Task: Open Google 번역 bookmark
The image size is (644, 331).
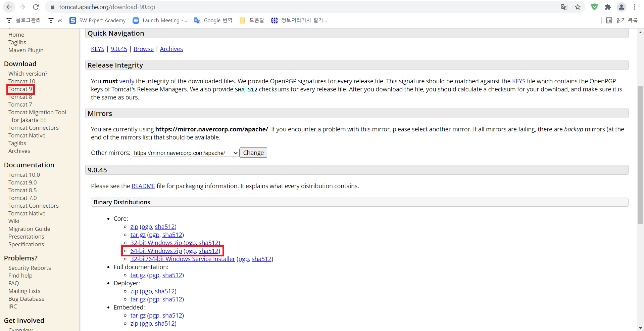Action: (x=213, y=20)
